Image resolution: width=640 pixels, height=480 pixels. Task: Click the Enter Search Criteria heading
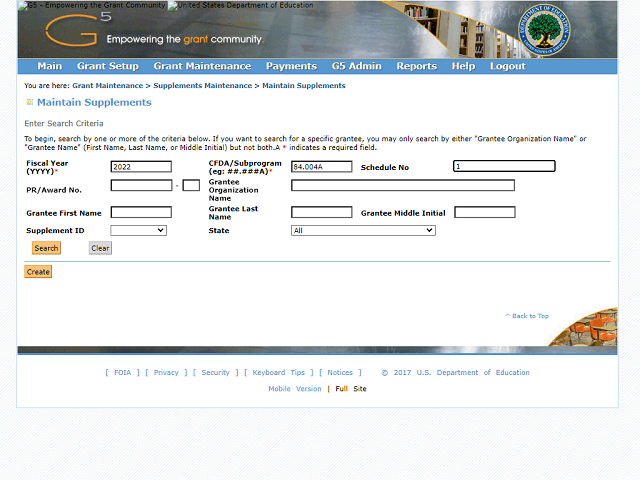[x=64, y=123]
